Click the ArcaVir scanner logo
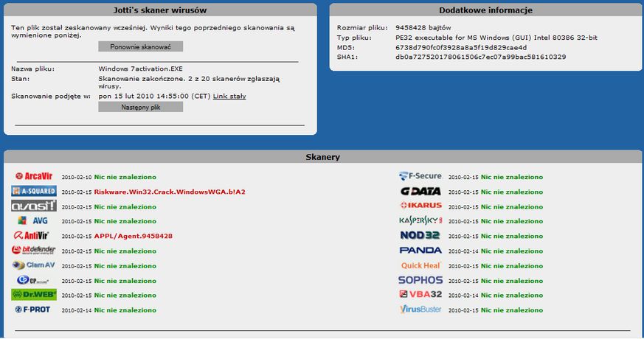Viewport: 644px width, 339px height. [34, 176]
